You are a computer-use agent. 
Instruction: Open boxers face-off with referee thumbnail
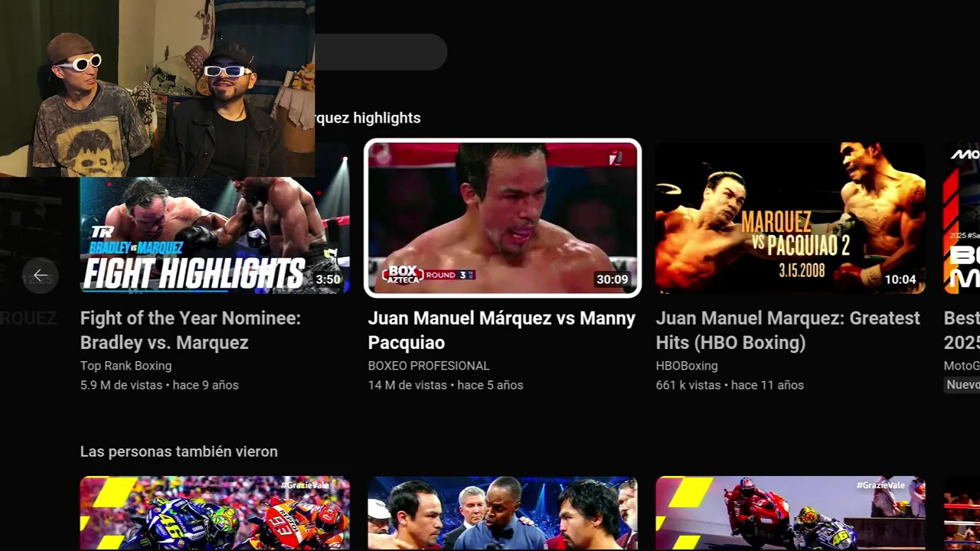coord(502,514)
